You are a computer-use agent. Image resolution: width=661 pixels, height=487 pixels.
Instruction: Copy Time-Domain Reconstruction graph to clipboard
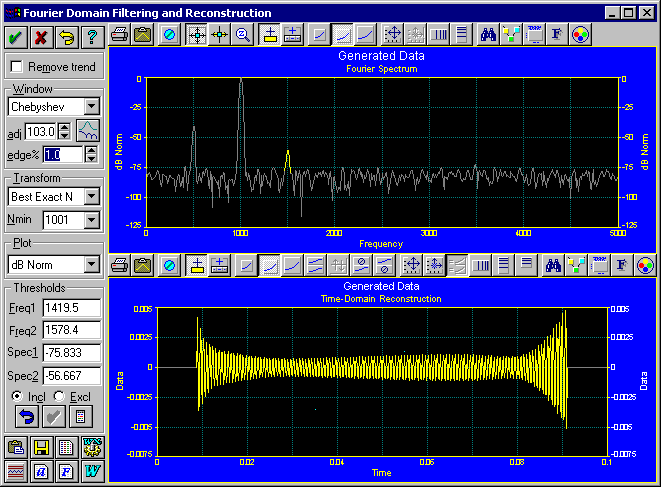[x=142, y=266]
